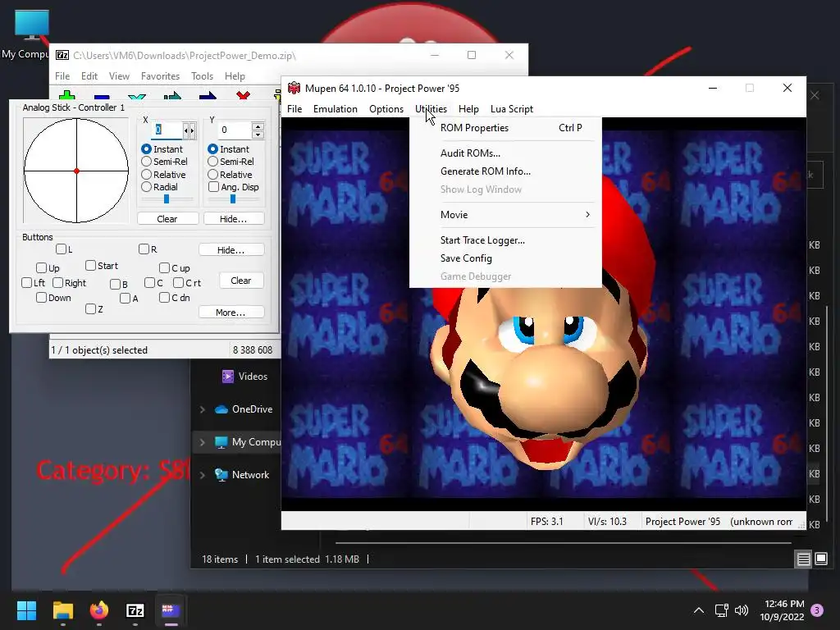Check the C dn checkbox

tap(164, 297)
